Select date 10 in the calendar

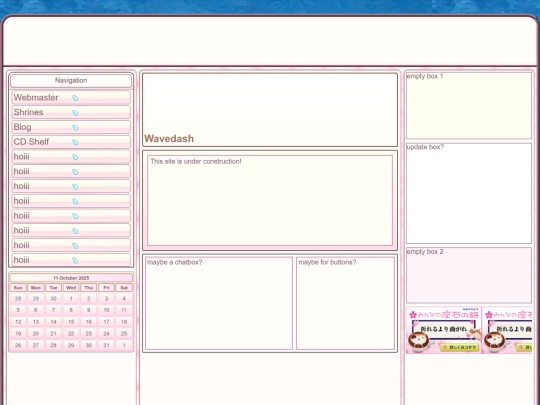point(106,310)
